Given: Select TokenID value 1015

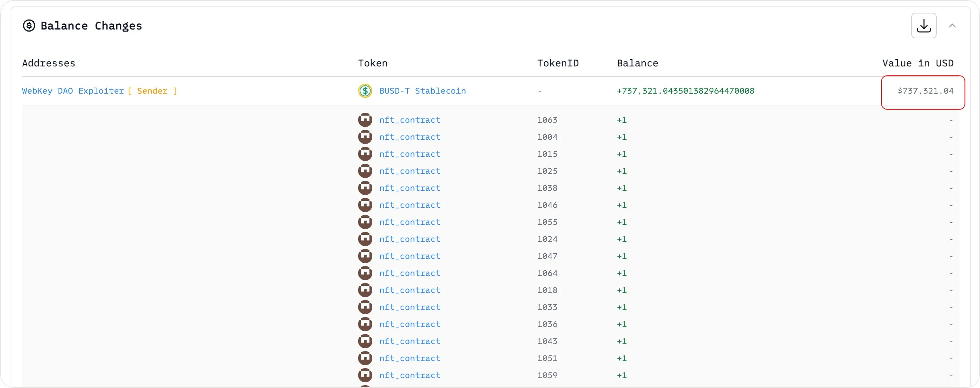Looking at the screenshot, I should 547,154.
